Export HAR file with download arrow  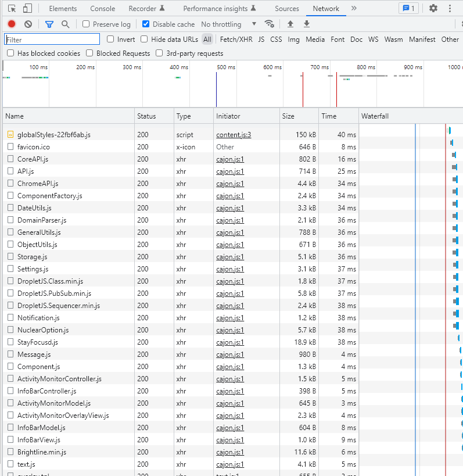coord(307,24)
